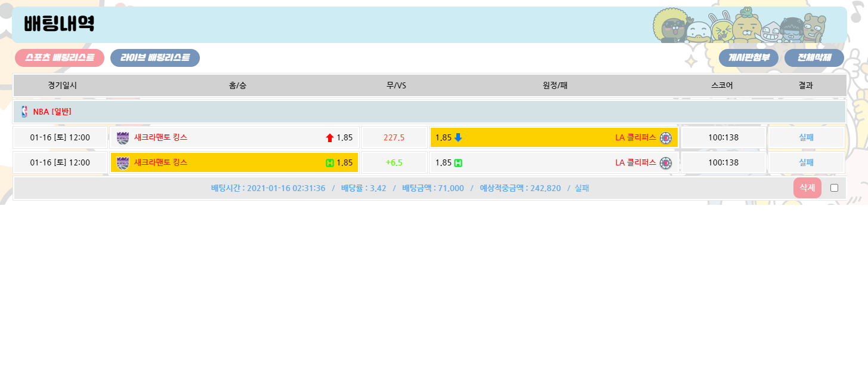Switch to the 라이브 배팅리스트 tab
The width and height of the screenshot is (868, 387).
tap(155, 58)
